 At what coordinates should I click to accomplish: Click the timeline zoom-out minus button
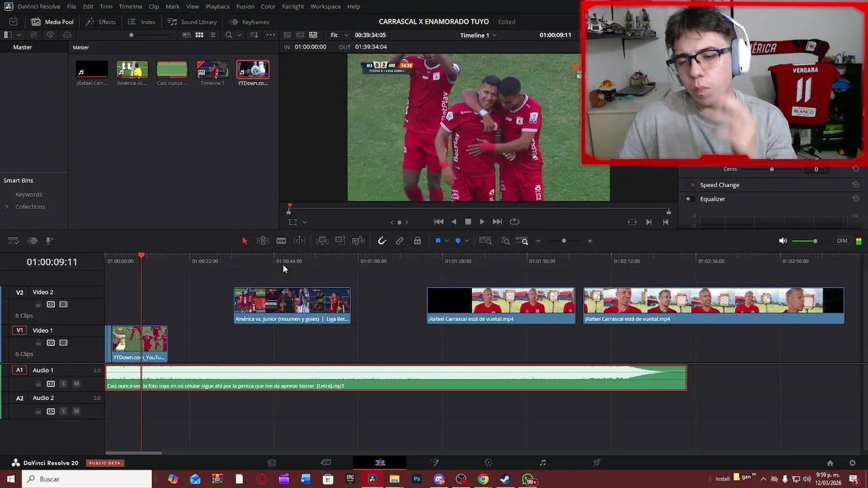538,241
